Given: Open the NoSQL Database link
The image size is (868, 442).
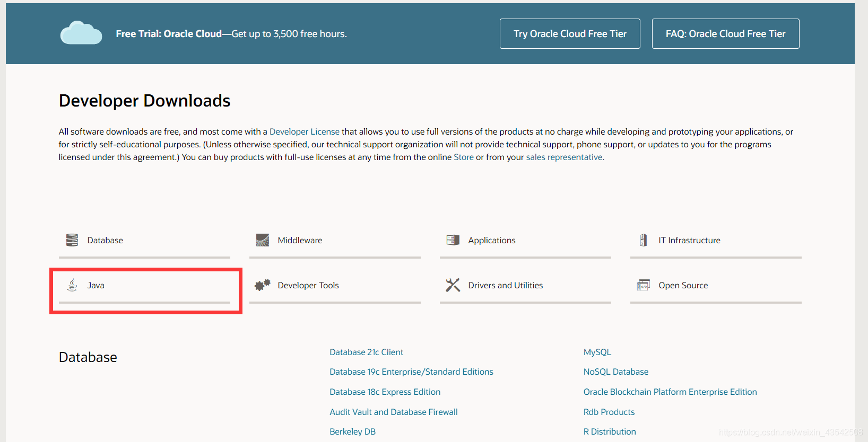Looking at the screenshot, I should tap(616, 372).
